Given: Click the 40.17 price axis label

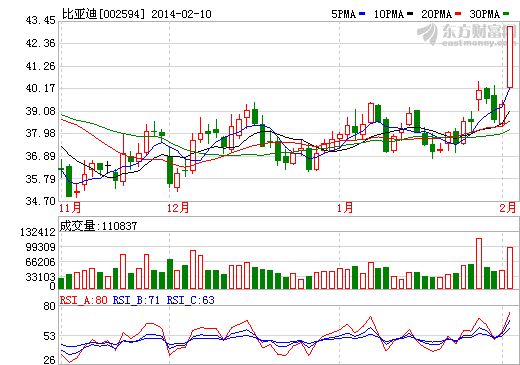Looking at the screenshot, I should point(41,89).
